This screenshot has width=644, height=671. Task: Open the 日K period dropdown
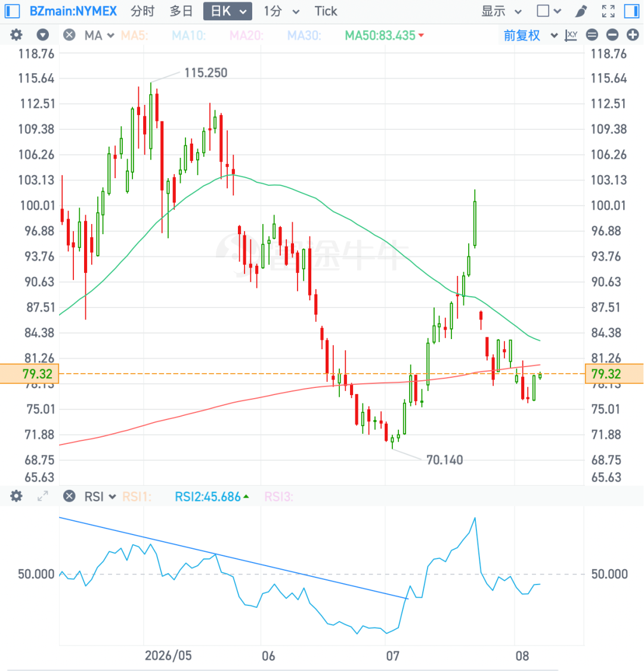(x=227, y=11)
